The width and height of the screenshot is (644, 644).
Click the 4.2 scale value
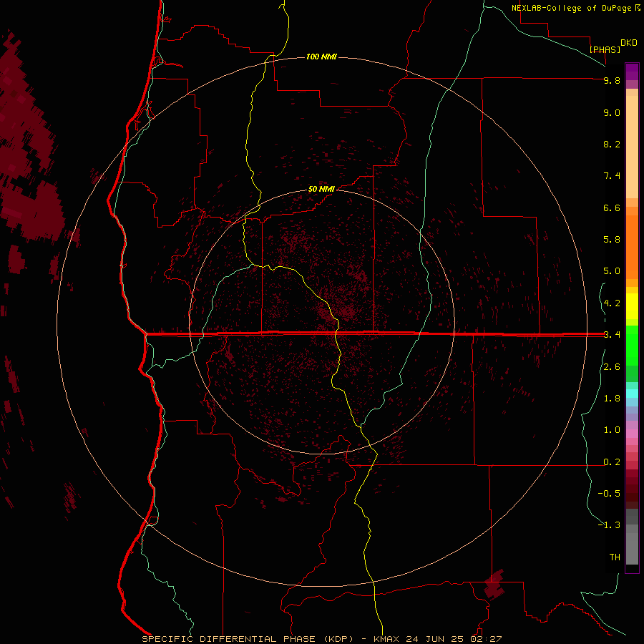pos(612,303)
